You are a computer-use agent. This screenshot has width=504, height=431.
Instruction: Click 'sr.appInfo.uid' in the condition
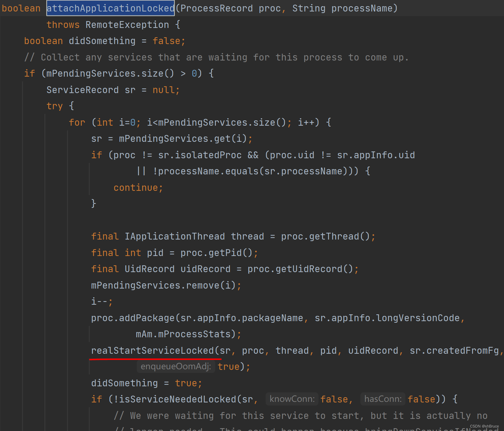376,155
